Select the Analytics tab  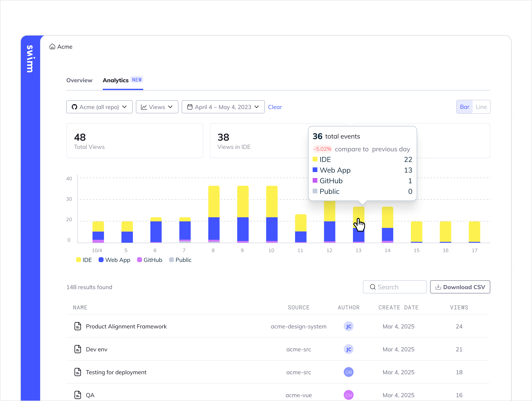pyautogui.click(x=116, y=80)
